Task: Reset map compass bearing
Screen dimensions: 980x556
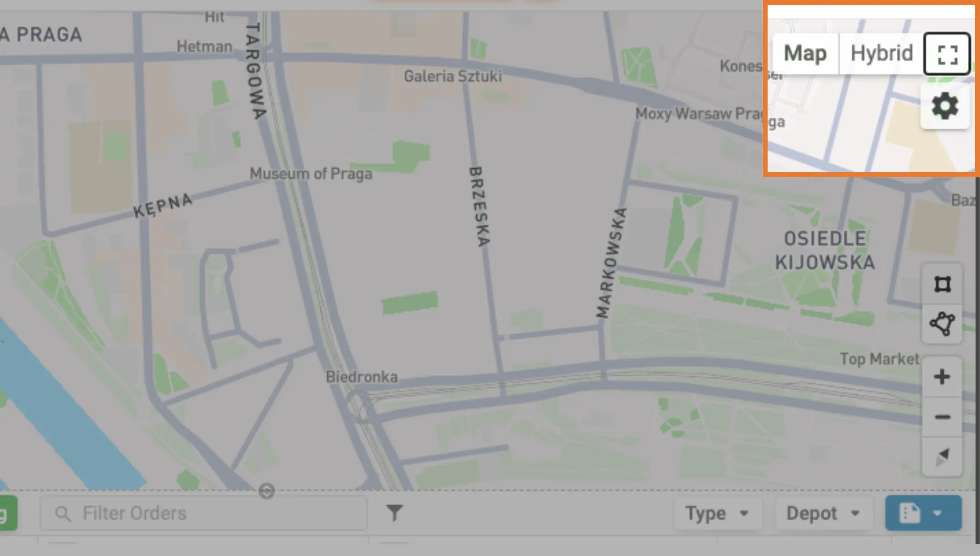Action: (x=942, y=457)
